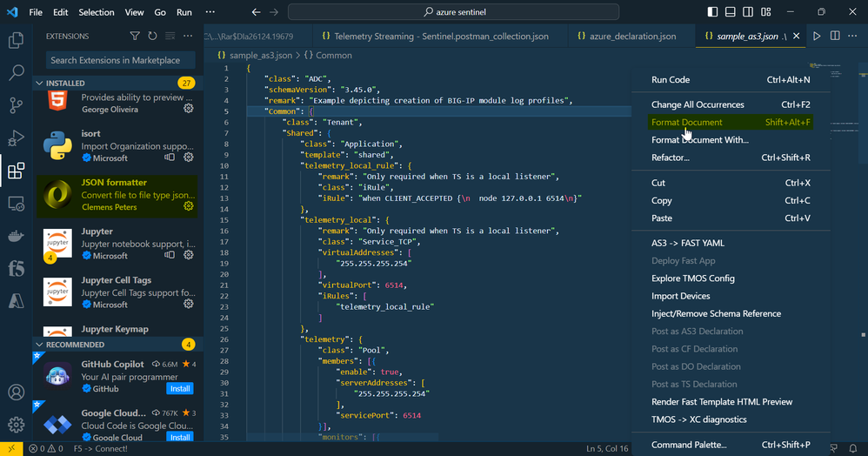Refresh the extensions list
Viewport: 868px width, 456px height.
click(152, 37)
